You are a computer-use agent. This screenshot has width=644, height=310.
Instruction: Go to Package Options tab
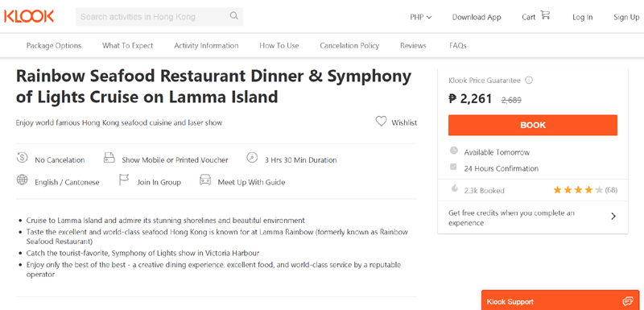click(x=54, y=46)
